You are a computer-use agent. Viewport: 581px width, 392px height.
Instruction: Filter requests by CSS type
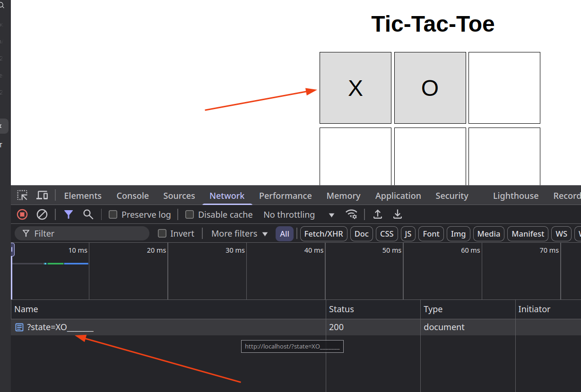[387, 234]
